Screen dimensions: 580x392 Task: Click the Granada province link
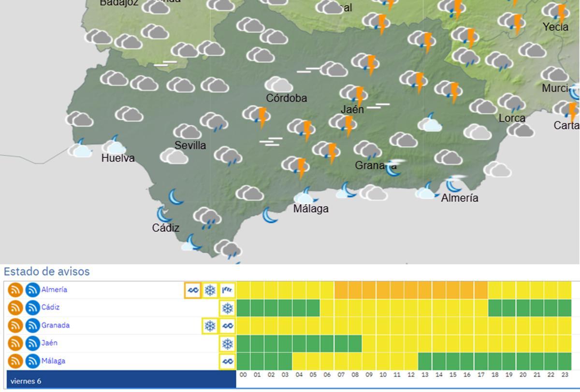[55, 325]
